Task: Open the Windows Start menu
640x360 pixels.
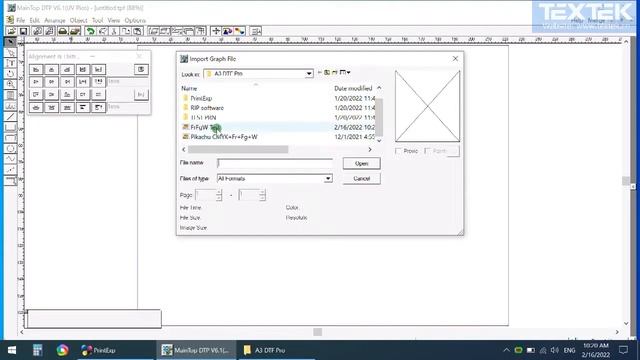Action: (12, 350)
